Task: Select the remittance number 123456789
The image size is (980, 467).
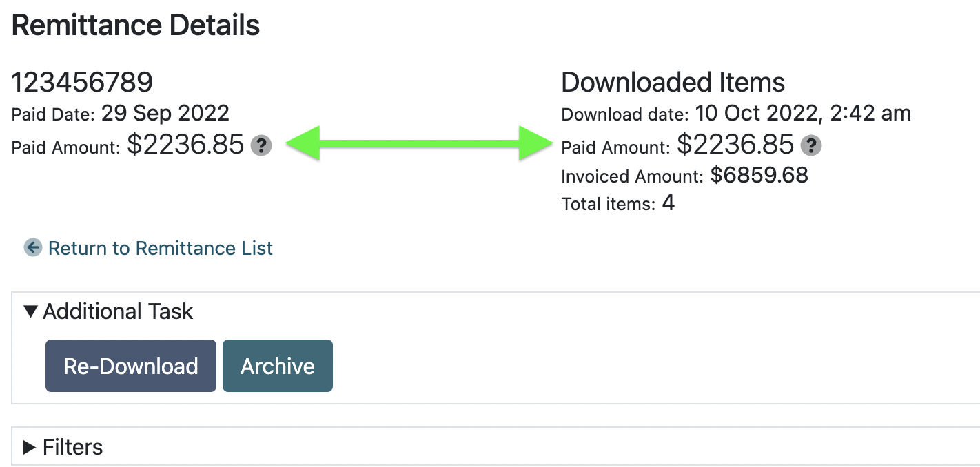Action: [82, 83]
